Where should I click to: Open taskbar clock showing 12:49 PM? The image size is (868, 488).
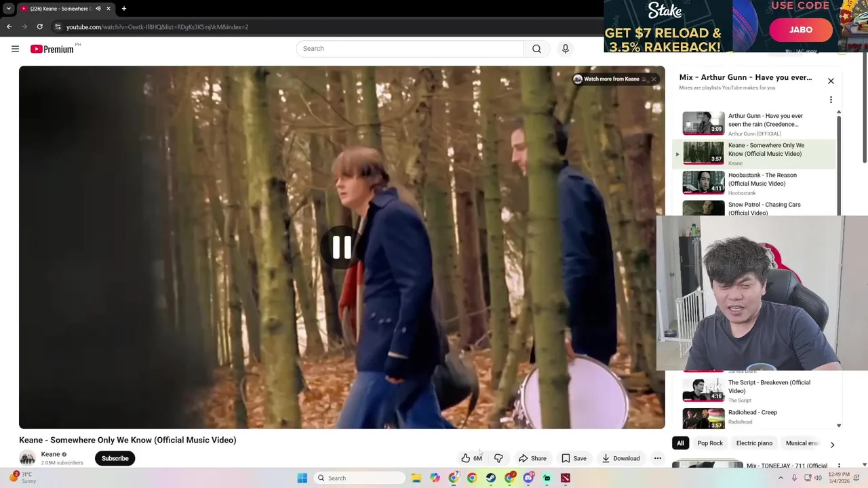pyautogui.click(x=839, y=478)
